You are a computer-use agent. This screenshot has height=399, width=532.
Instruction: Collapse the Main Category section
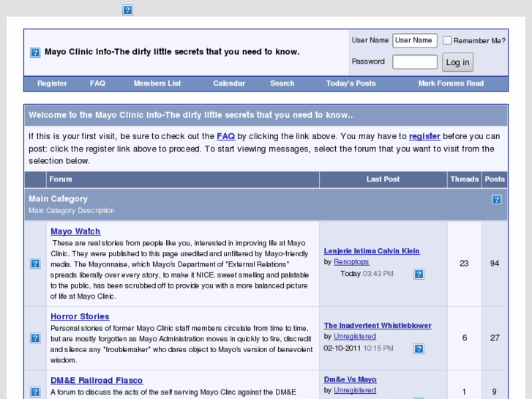pyautogui.click(x=496, y=199)
